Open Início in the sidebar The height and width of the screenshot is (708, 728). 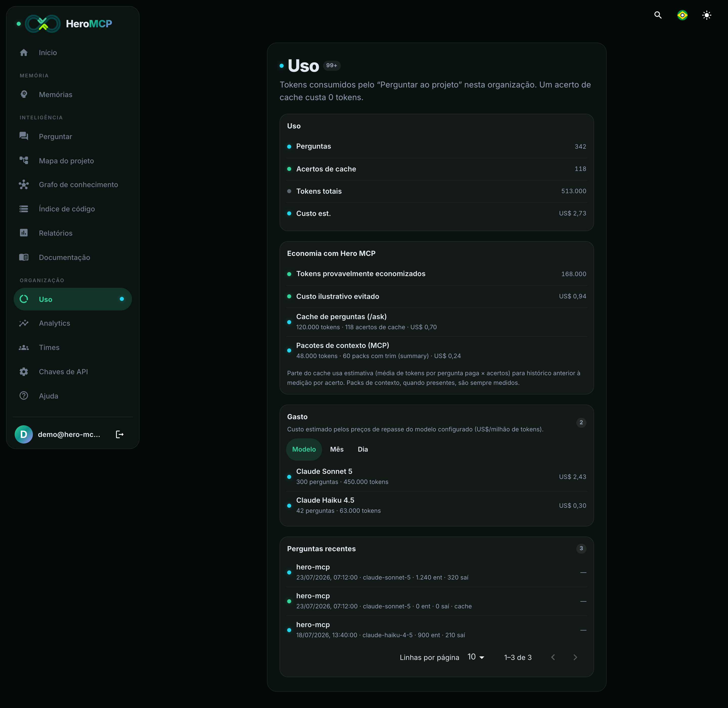(73, 52)
